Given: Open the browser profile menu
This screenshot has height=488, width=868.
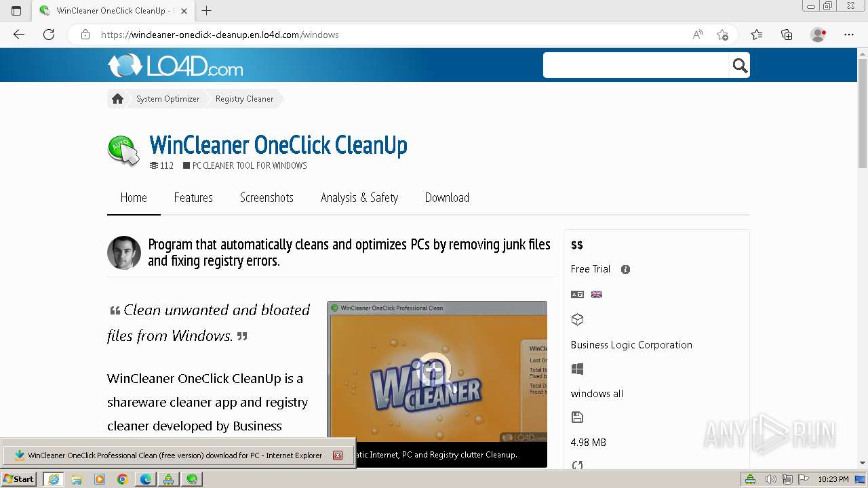Looking at the screenshot, I should 818,35.
